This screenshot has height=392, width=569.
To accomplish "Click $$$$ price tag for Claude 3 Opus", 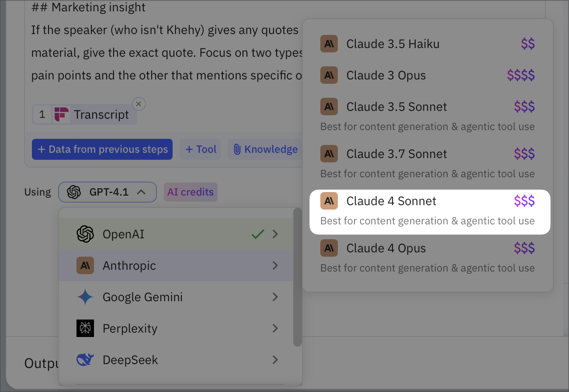I will [521, 75].
